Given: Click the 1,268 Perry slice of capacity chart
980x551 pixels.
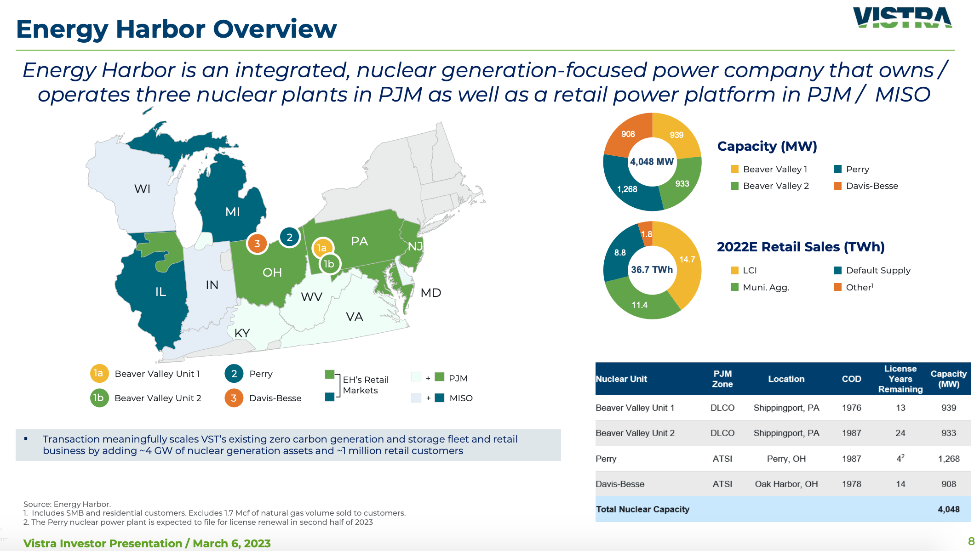Looking at the screenshot, I should (627, 189).
